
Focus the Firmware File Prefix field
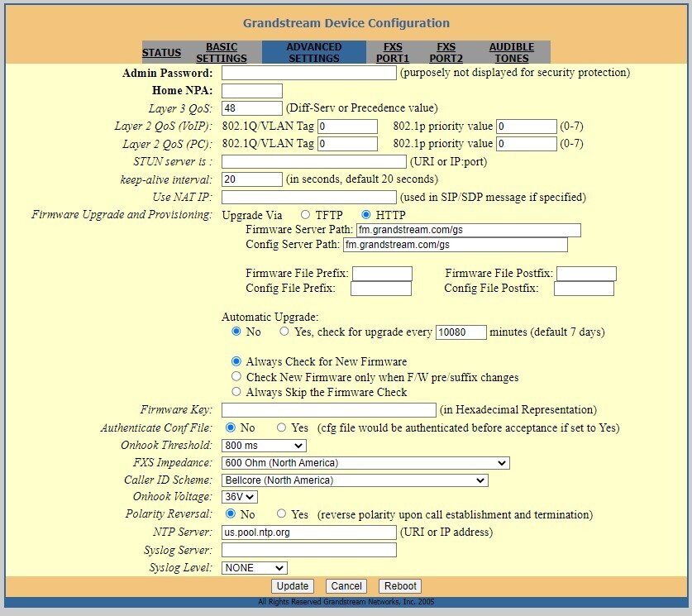[x=382, y=274]
